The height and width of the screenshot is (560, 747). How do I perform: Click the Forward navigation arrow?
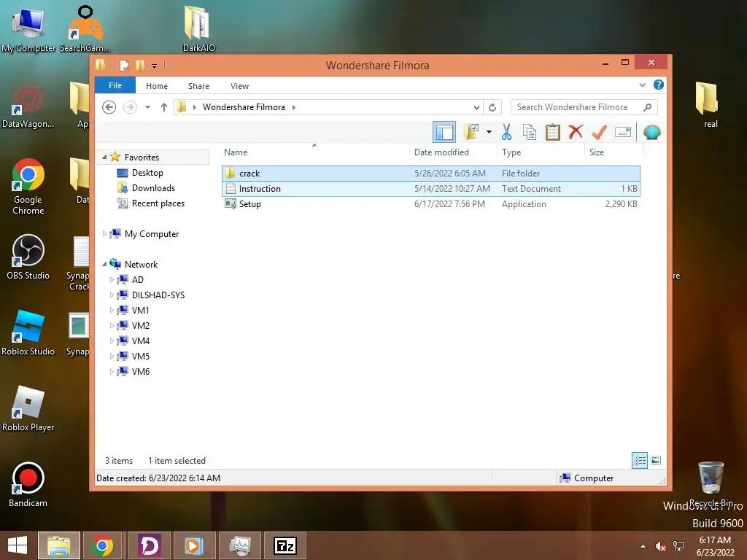pos(130,107)
